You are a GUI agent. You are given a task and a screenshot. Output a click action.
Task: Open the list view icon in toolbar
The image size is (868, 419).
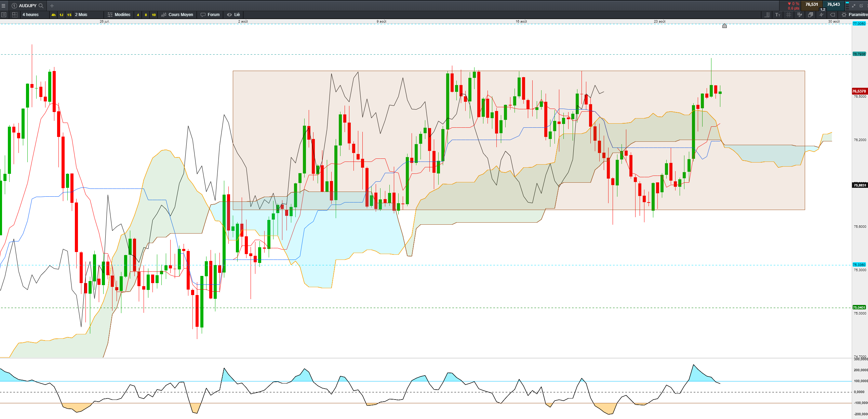(x=4, y=15)
